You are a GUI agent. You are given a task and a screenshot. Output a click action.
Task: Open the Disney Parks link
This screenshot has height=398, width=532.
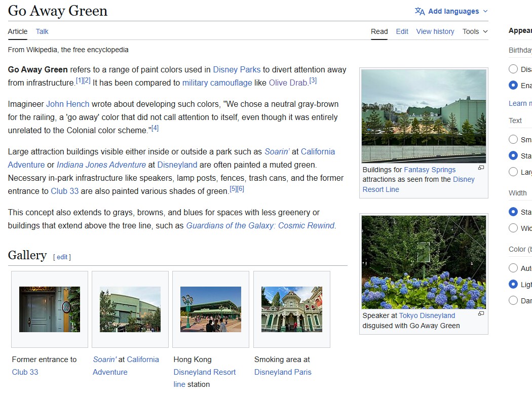coord(237,69)
